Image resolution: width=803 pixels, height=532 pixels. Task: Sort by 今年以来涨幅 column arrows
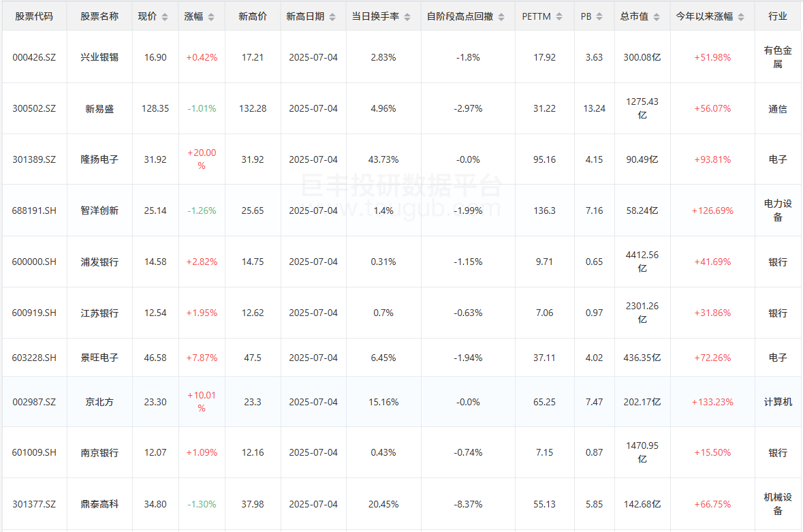(740, 17)
